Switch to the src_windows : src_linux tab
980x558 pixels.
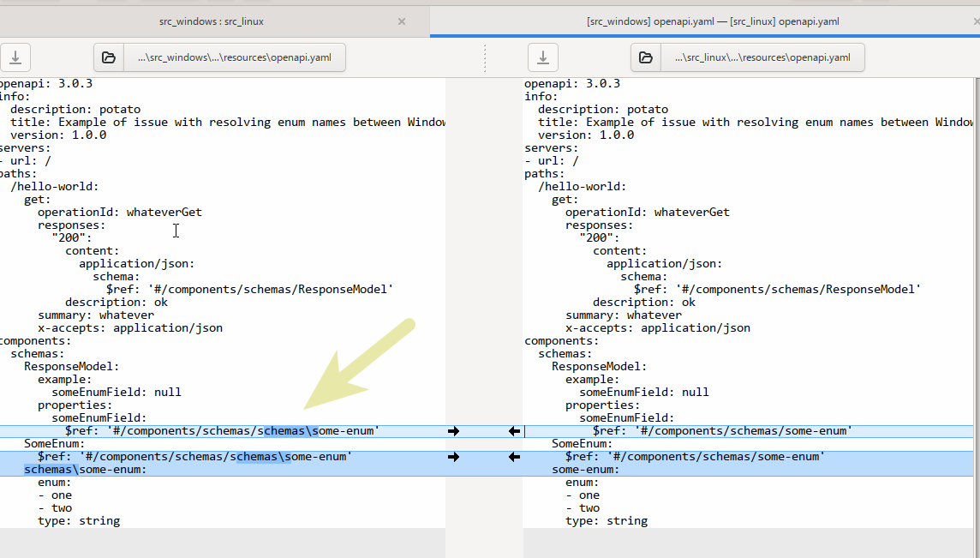click(x=210, y=21)
